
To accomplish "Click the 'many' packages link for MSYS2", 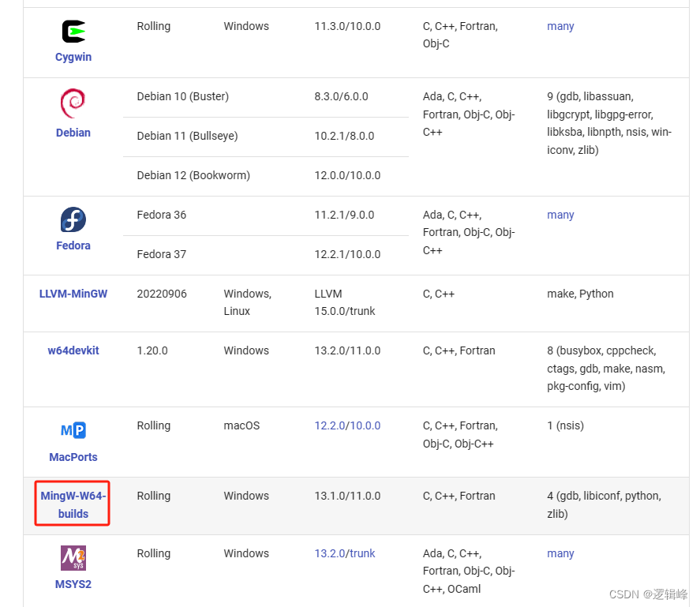I will 560,553.
